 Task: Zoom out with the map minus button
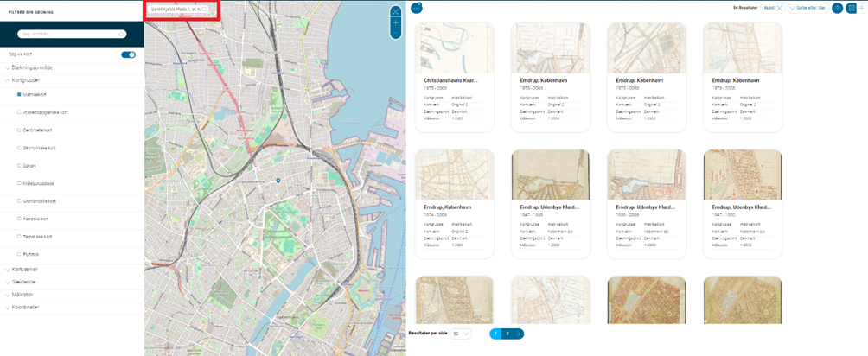click(x=395, y=34)
